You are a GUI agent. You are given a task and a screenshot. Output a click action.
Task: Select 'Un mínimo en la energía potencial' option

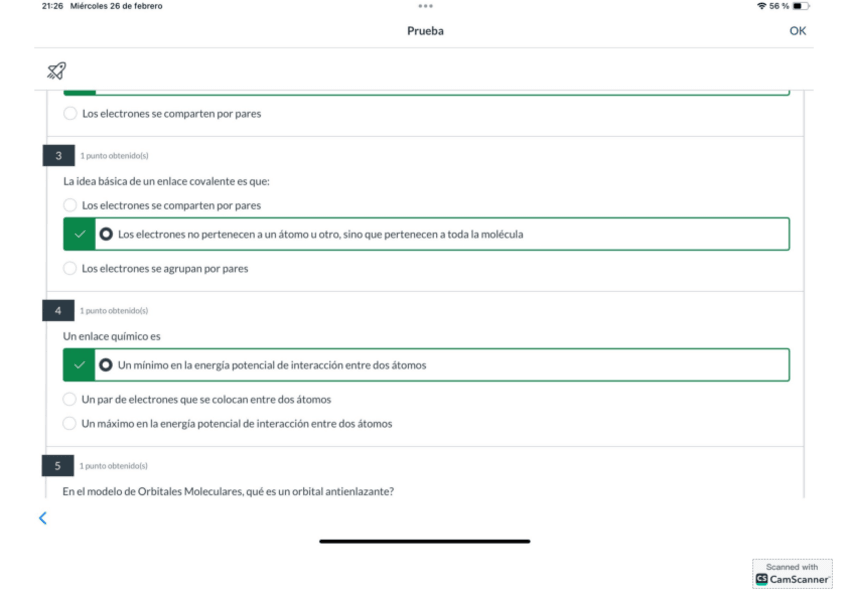coord(106,365)
